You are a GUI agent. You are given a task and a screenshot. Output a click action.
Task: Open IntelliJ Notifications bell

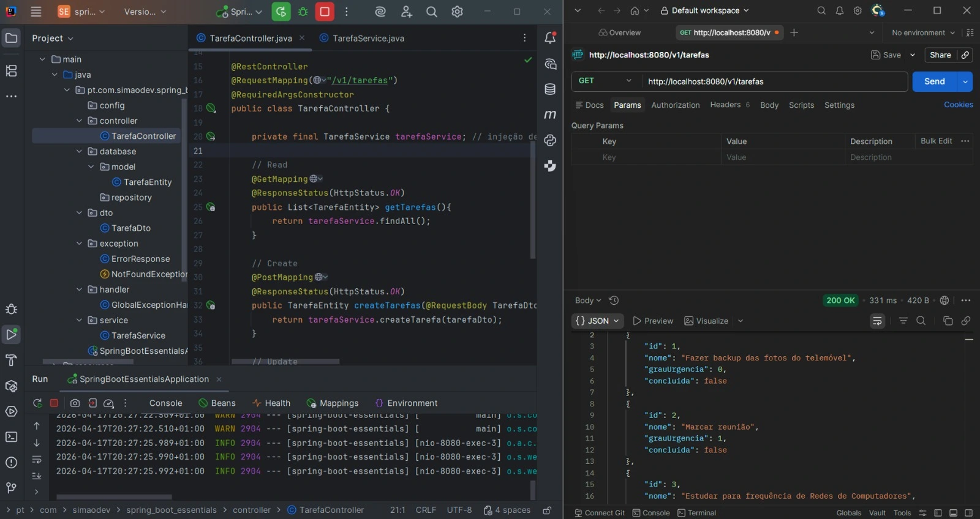click(550, 38)
